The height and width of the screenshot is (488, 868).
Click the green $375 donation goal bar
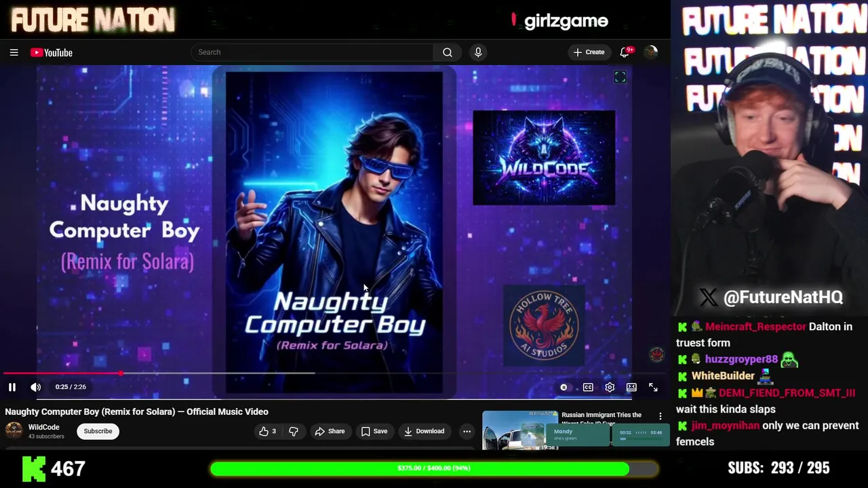pyautogui.click(x=434, y=468)
